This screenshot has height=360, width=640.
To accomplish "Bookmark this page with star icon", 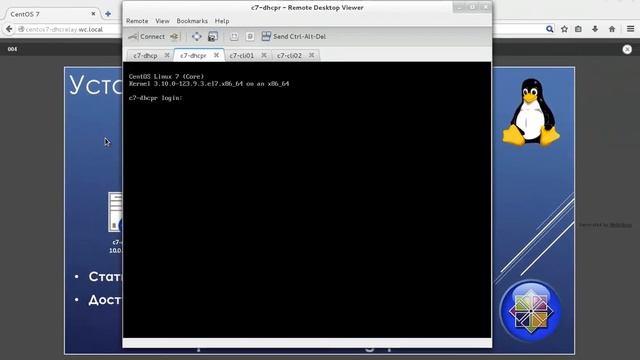I will 564,29.
